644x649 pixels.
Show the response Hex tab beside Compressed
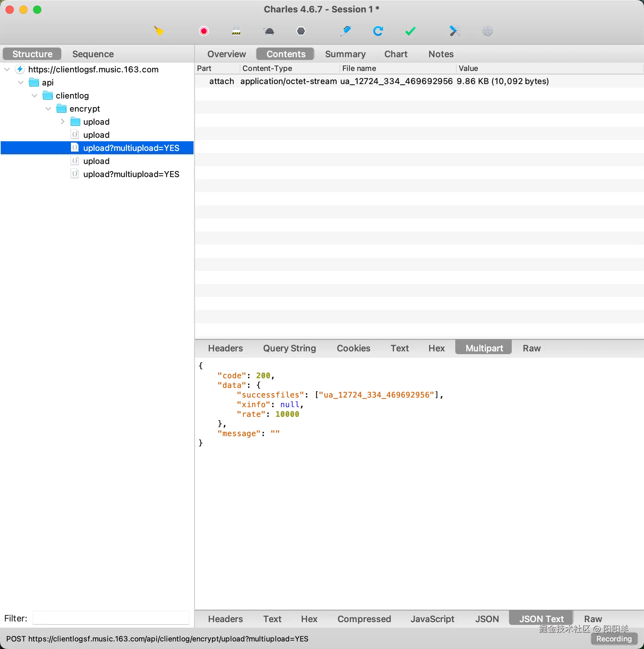coord(309,619)
